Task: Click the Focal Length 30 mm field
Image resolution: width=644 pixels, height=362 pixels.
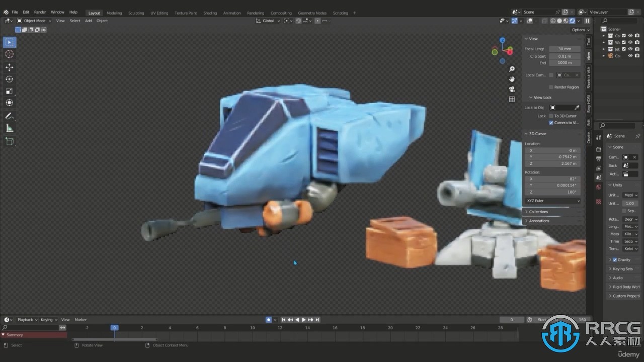Action: click(565, 49)
